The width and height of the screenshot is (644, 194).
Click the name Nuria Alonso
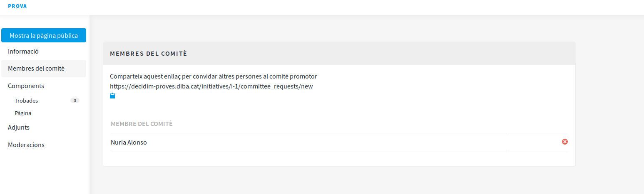(129, 142)
